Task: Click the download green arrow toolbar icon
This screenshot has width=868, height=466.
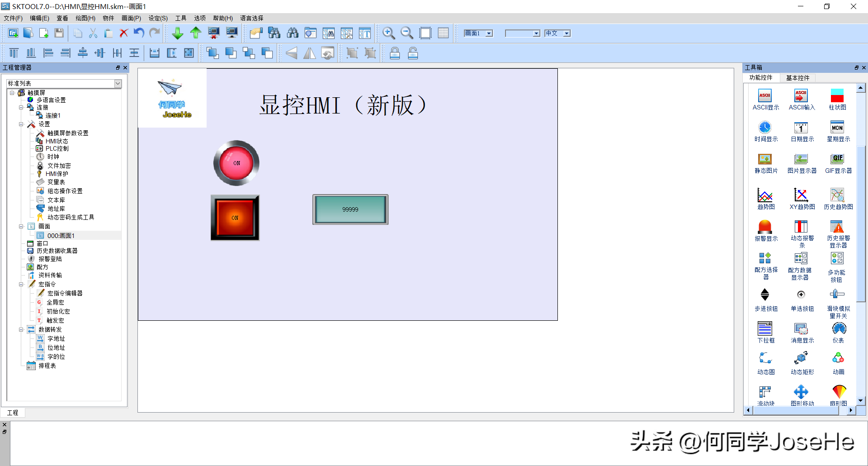Action: tap(177, 33)
